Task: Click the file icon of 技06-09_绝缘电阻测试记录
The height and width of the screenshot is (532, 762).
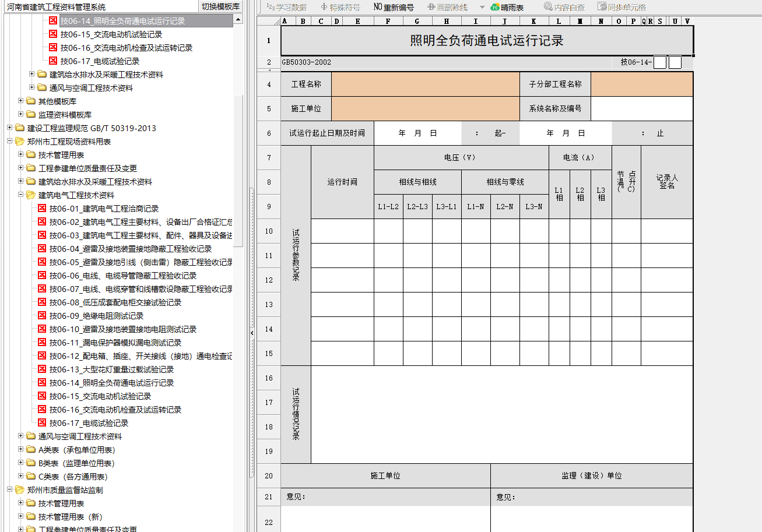Action: [x=42, y=316]
